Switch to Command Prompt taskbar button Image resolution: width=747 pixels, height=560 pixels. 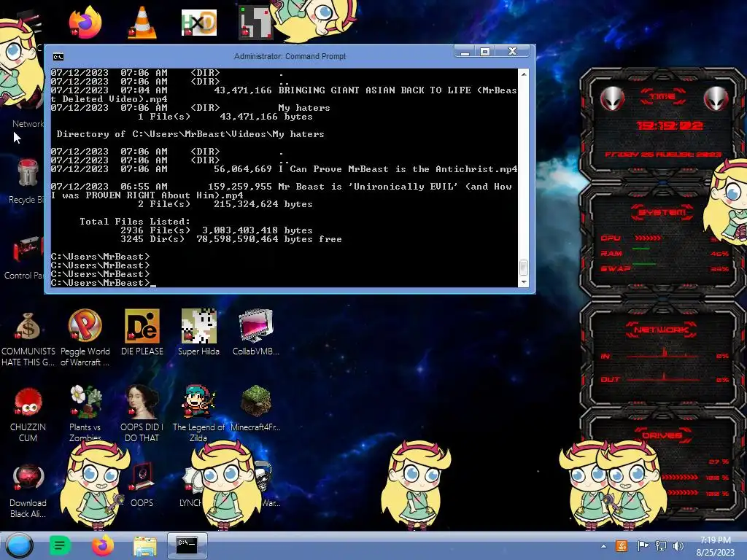[187, 545]
